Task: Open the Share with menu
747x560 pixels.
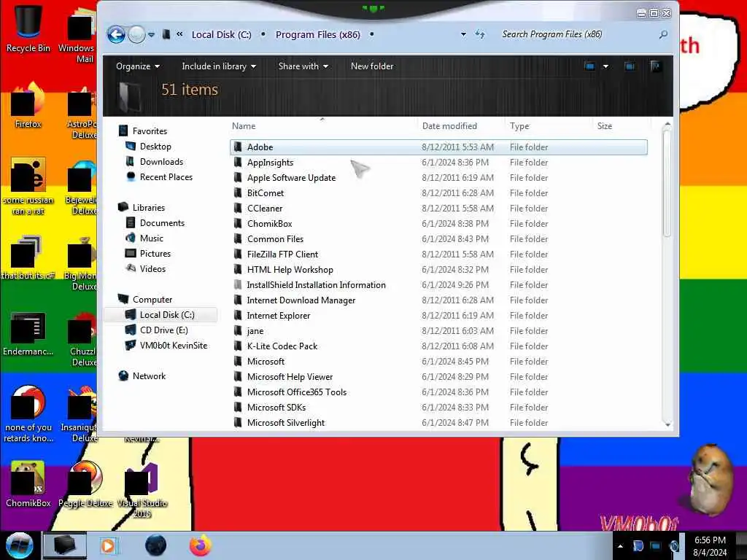Action: coord(303,66)
